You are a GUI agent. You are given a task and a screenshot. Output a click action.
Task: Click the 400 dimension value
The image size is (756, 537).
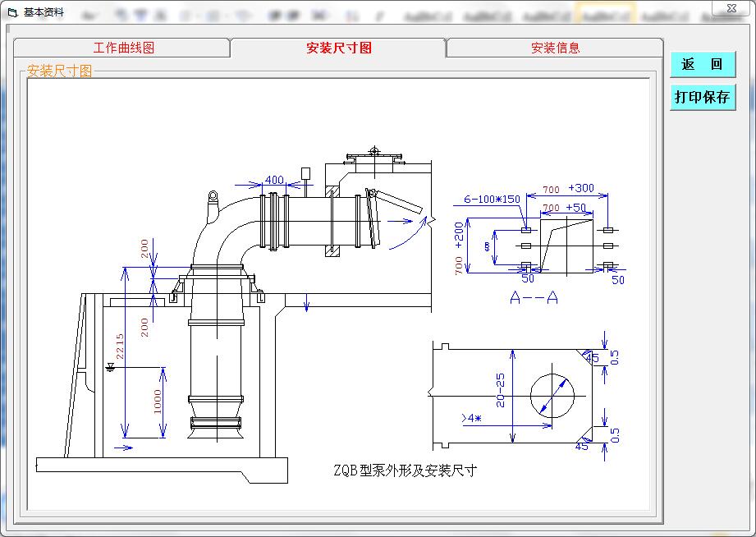pyautogui.click(x=274, y=180)
